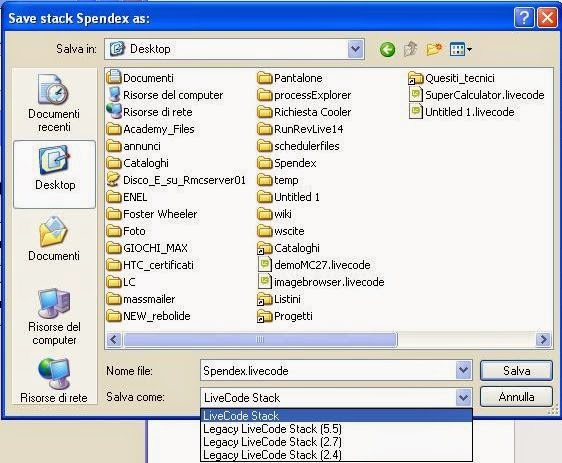Screen dimensions: 562x463
Task: Create a new folder icon
Action: (x=434, y=49)
